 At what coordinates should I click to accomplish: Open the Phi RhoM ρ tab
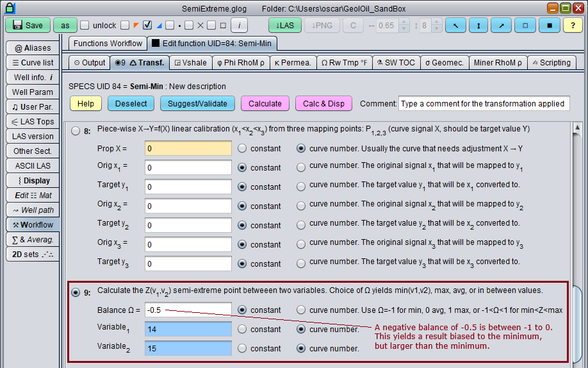coord(241,63)
